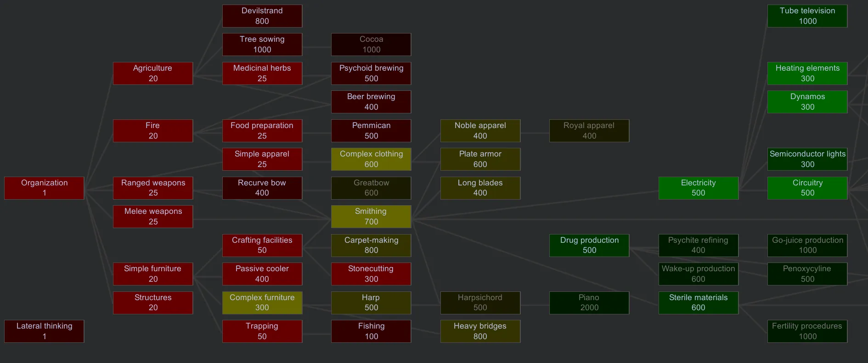Click the Royal apparel node

[589, 131]
